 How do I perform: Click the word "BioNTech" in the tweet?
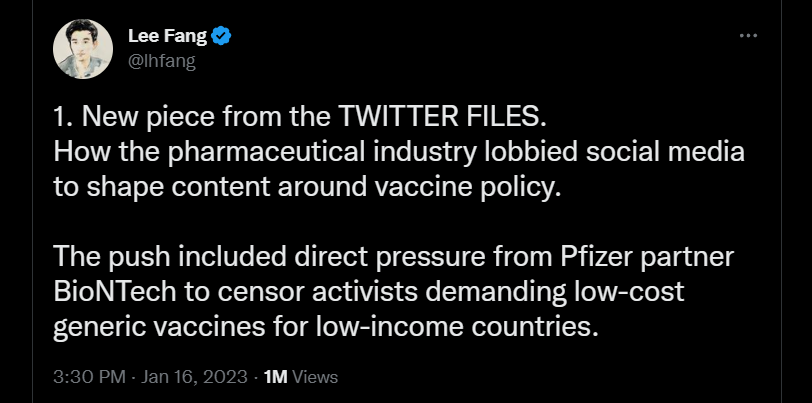103,288
